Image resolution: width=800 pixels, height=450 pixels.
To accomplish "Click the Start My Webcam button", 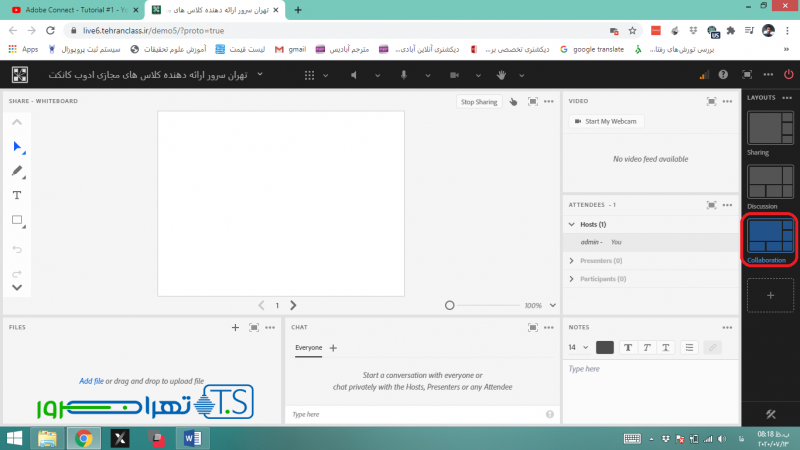I will click(x=604, y=121).
